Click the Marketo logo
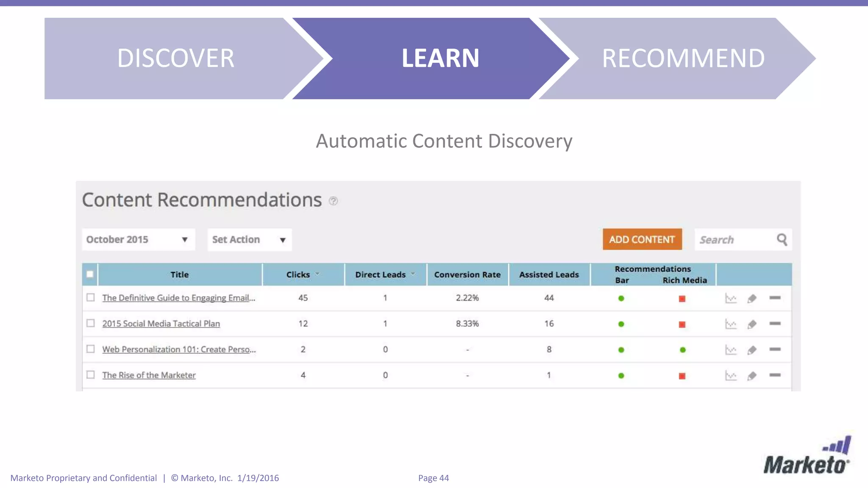 807,455
